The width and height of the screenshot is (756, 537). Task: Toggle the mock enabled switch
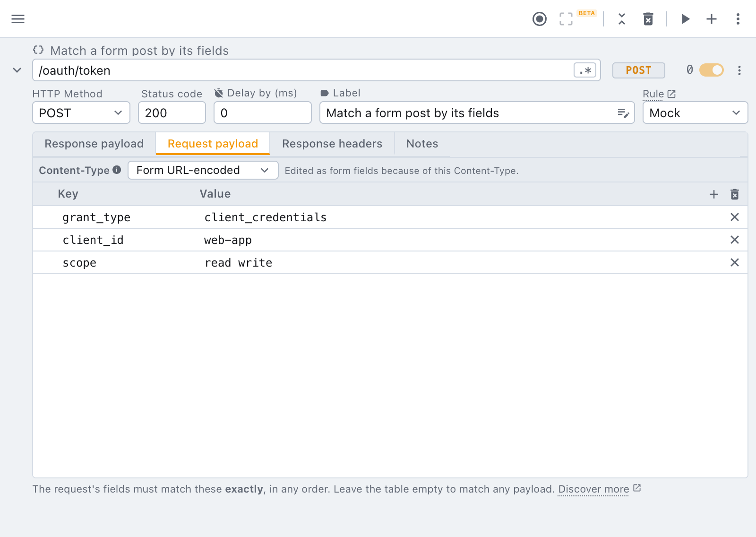pyautogui.click(x=712, y=70)
